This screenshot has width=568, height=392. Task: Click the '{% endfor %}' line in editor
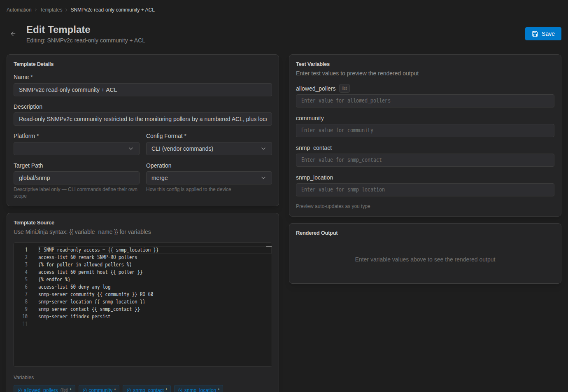point(54,280)
